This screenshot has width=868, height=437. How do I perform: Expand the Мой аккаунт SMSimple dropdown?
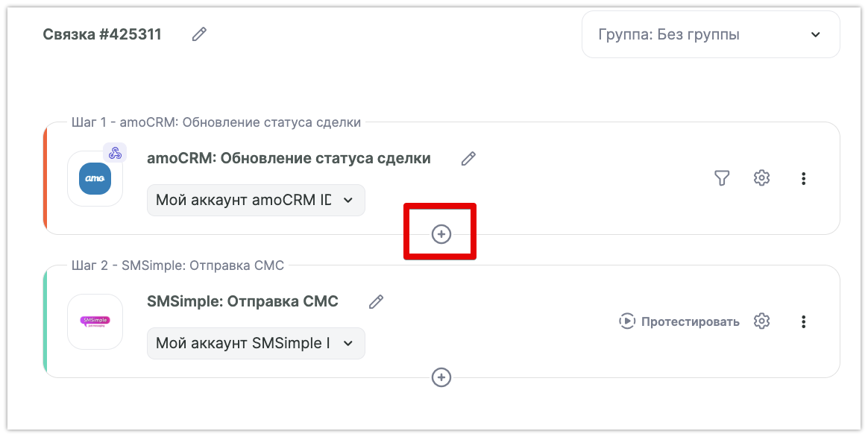coord(256,343)
